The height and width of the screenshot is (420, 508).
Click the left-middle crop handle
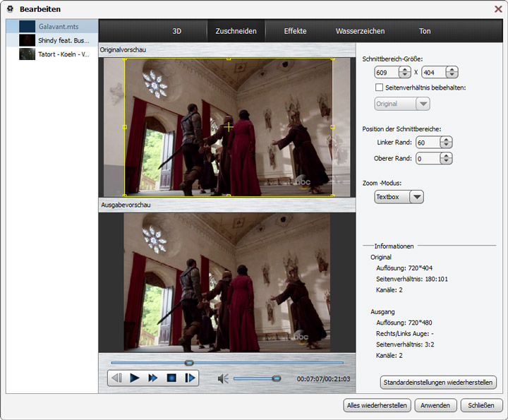pos(125,127)
